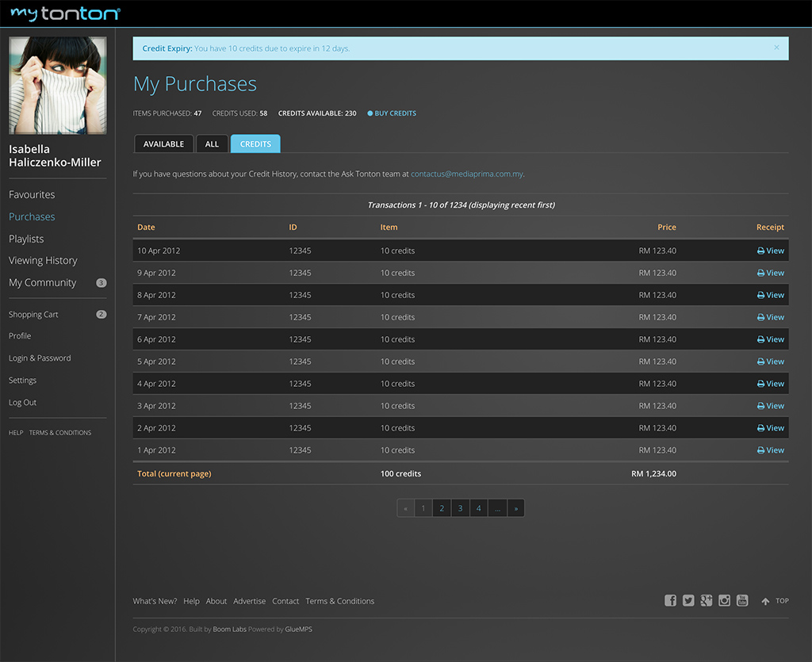Screen dimensions: 812x662
Task: Open Favourites in the sidebar
Action: tap(32, 194)
